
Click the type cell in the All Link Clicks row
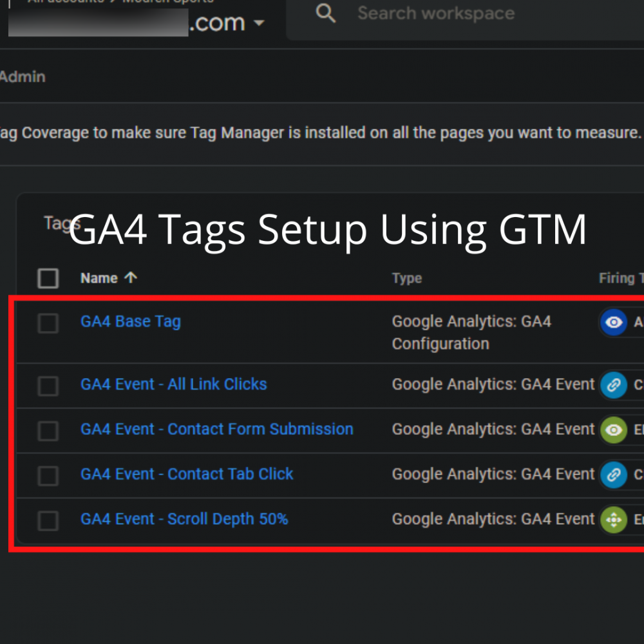[x=493, y=384]
